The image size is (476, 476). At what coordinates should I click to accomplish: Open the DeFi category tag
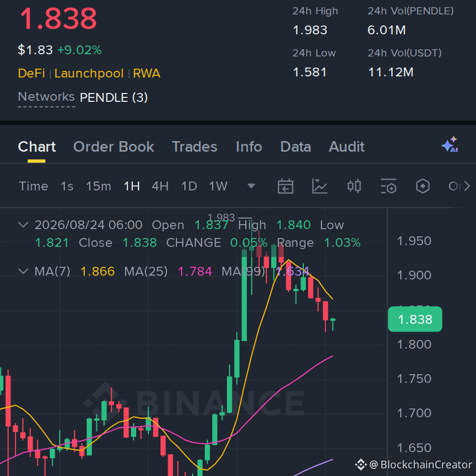tap(31, 74)
